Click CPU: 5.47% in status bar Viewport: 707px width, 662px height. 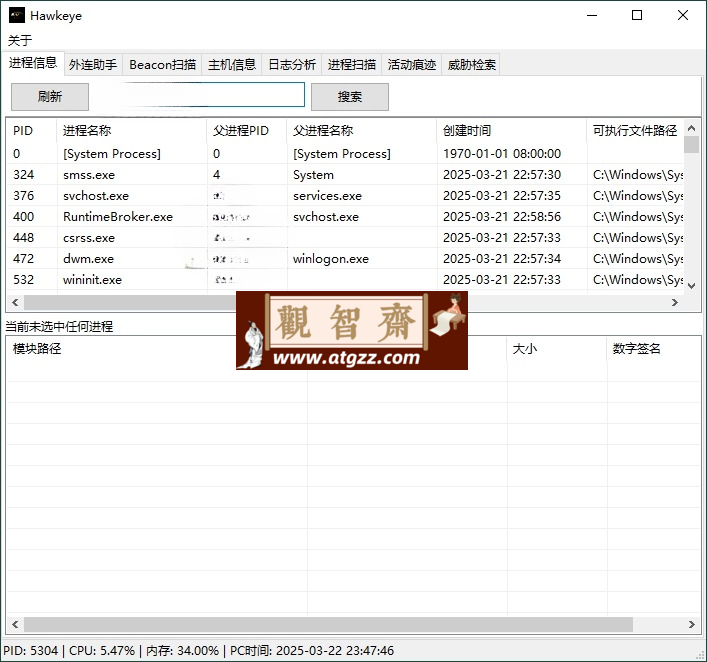[x=102, y=651]
